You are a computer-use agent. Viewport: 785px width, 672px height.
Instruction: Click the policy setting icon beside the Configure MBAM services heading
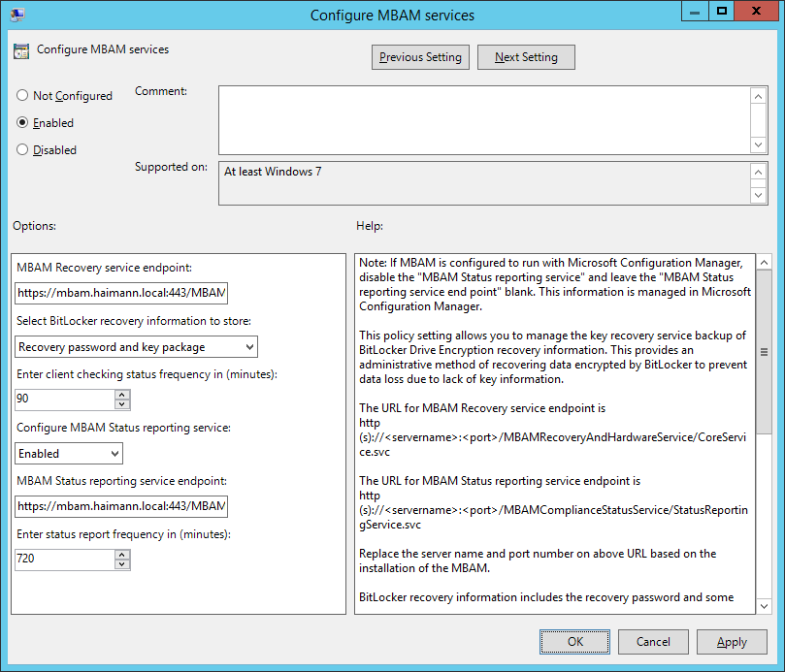pyautogui.click(x=21, y=50)
